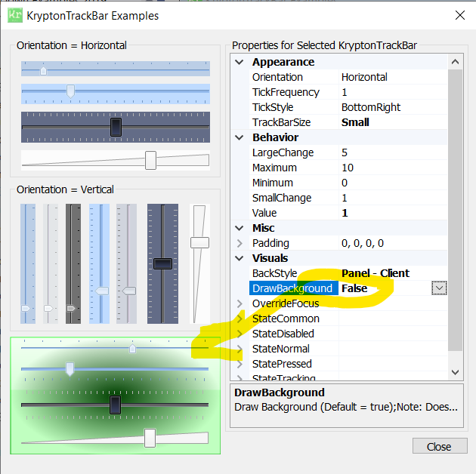Click the wedge-shaped vertical trackbar thumb
The height and width of the screenshot is (474, 476).
tap(199, 242)
